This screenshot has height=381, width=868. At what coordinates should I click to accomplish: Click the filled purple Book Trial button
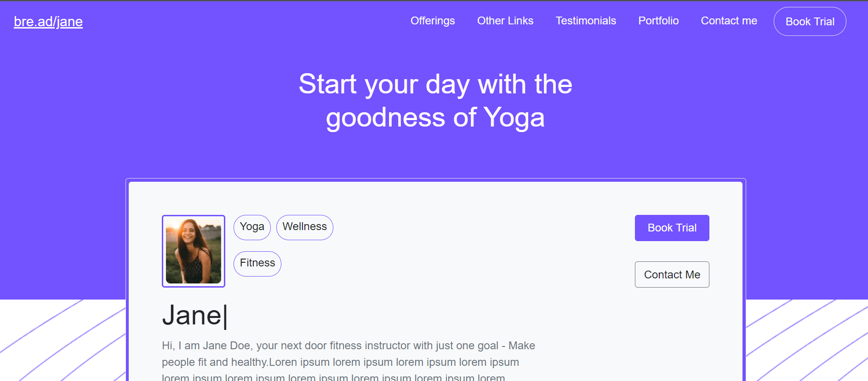click(x=672, y=228)
